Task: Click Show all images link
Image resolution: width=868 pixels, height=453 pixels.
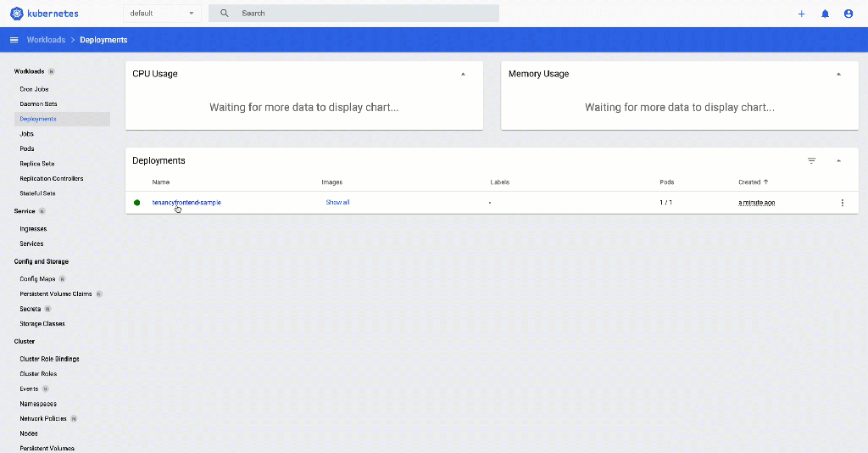Action: [x=337, y=203]
